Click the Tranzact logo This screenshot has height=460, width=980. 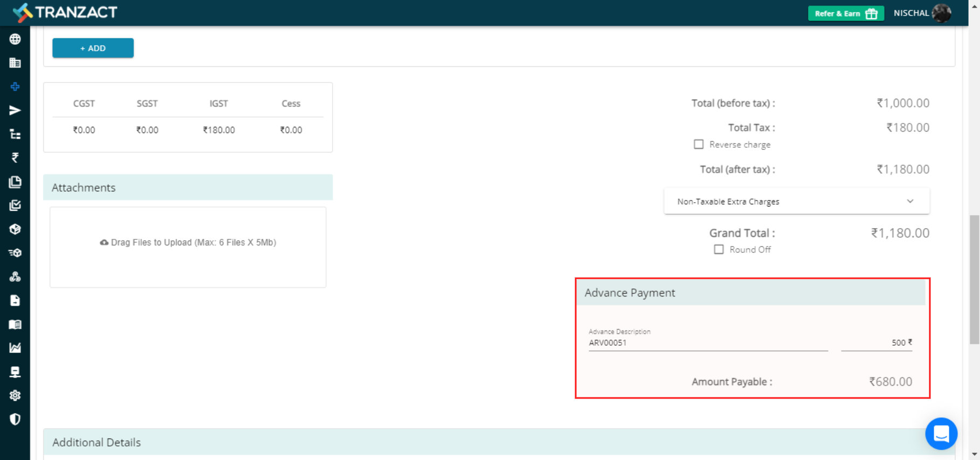[x=65, y=12]
